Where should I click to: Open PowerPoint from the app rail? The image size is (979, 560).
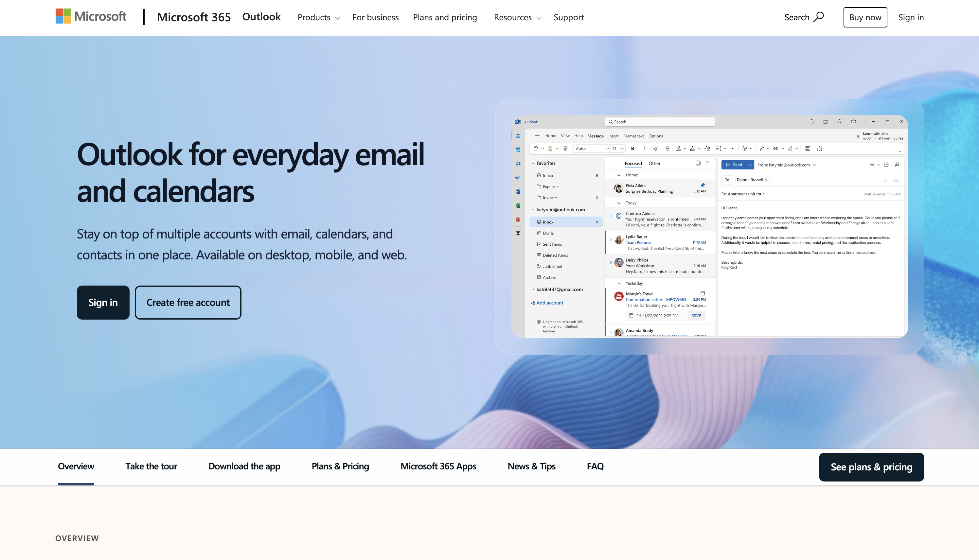coord(518,219)
